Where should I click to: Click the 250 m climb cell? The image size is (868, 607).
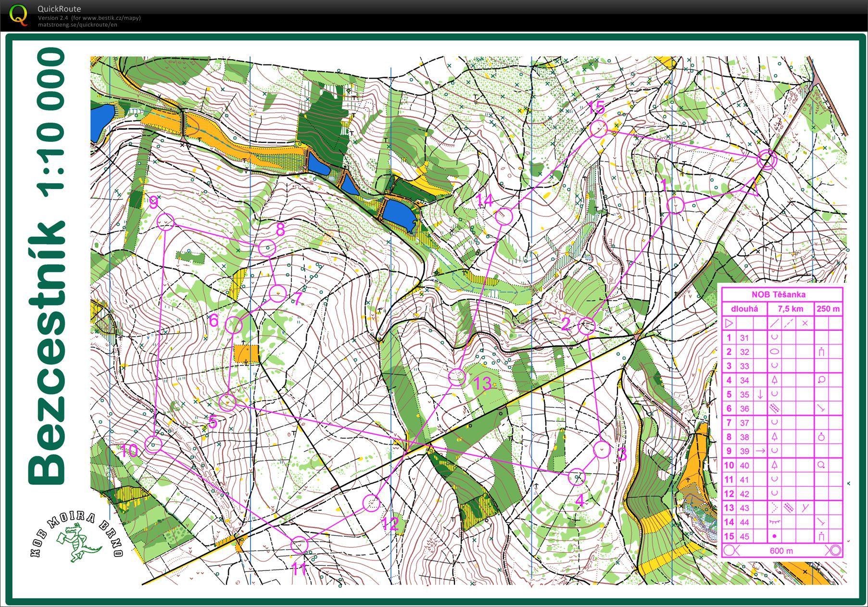click(829, 309)
